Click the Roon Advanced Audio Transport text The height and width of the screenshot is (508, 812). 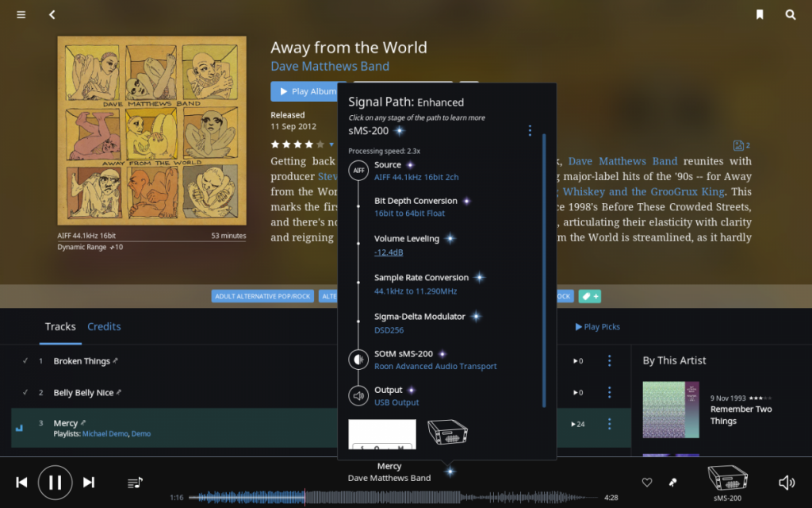(435, 367)
